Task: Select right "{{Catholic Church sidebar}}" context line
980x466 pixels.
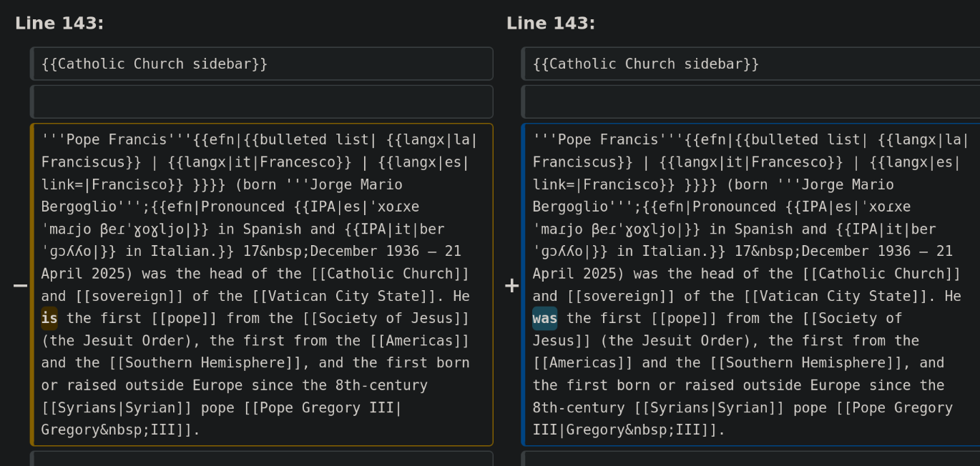Action: point(646,64)
